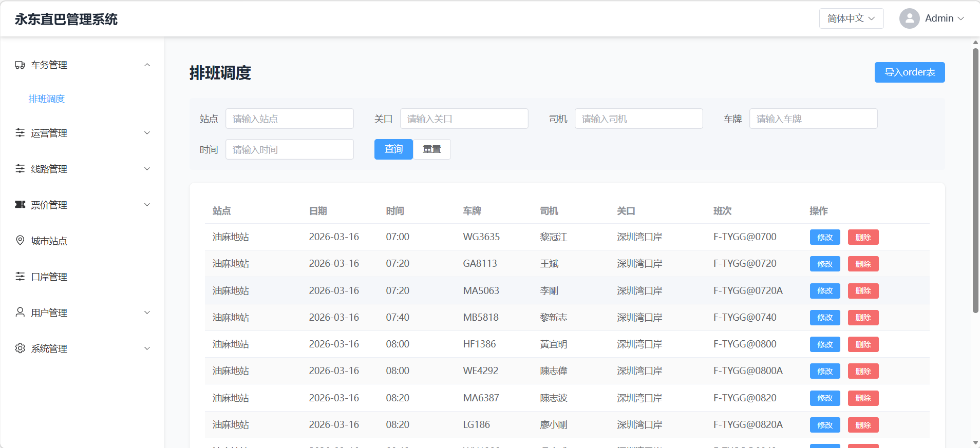Click the sliders icon next to 运营管理

pyautogui.click(x=20, y=133)
